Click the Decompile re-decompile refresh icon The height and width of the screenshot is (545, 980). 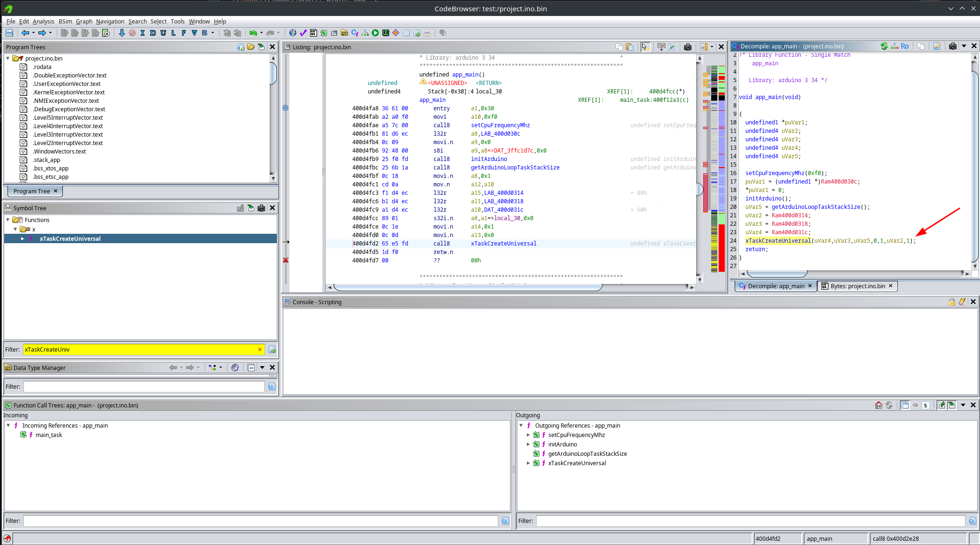tap(884, 46)
